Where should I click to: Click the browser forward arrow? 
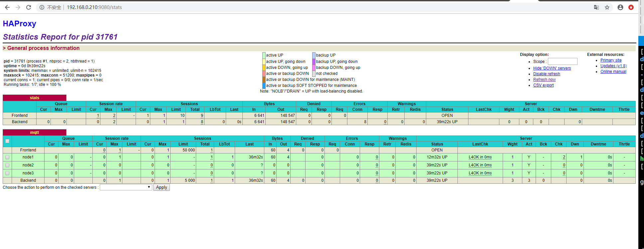(x=18, y=7)
